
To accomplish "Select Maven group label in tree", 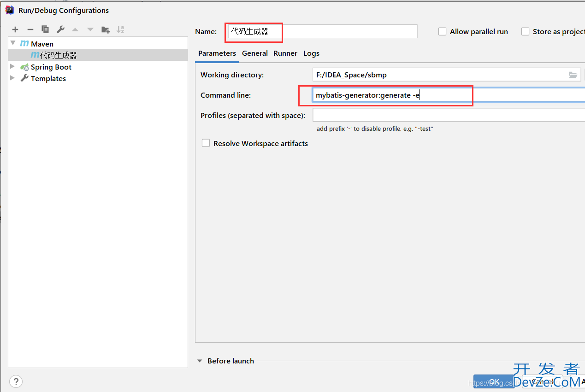I will (42, 44).
